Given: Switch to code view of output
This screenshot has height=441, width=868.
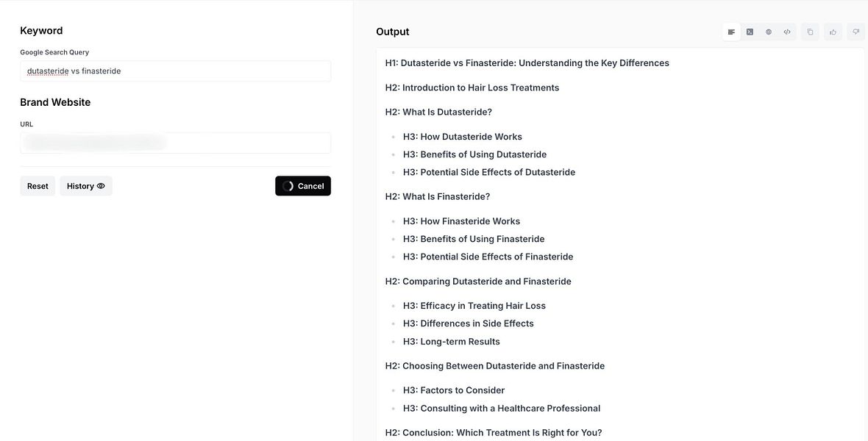Looking at the screenshot, I should pyautogui.click(x=786, y=32).
